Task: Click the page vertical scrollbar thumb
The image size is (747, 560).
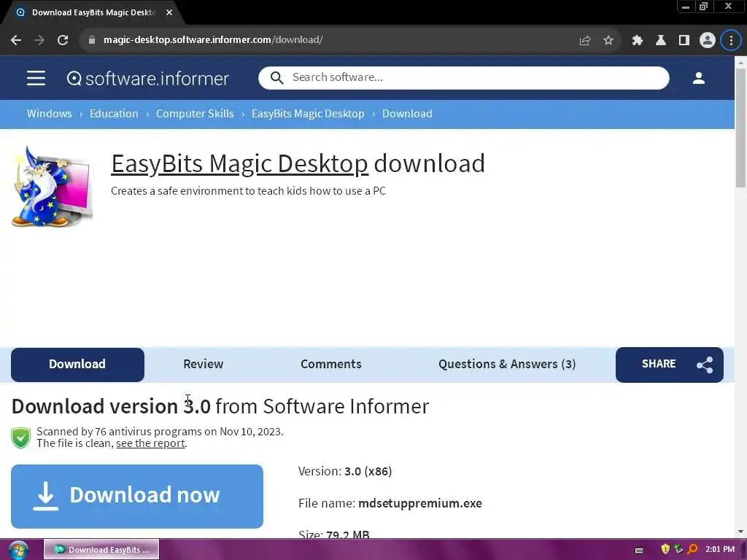Action: coord(740,128)
